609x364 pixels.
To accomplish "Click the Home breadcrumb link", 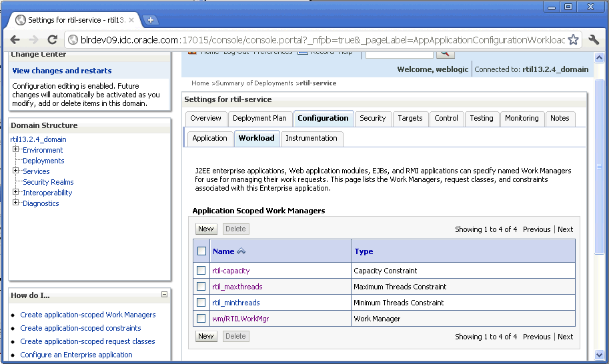I will click(x=200, y=83).
